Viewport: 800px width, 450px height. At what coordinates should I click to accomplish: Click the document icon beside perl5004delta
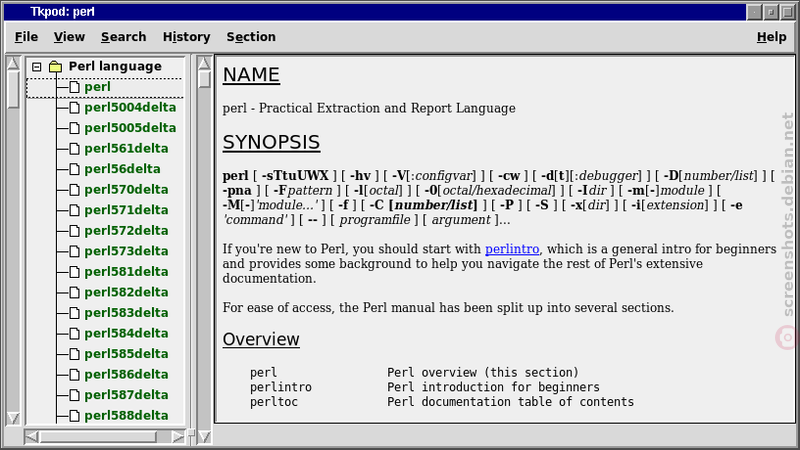click(x=74, y=108)
